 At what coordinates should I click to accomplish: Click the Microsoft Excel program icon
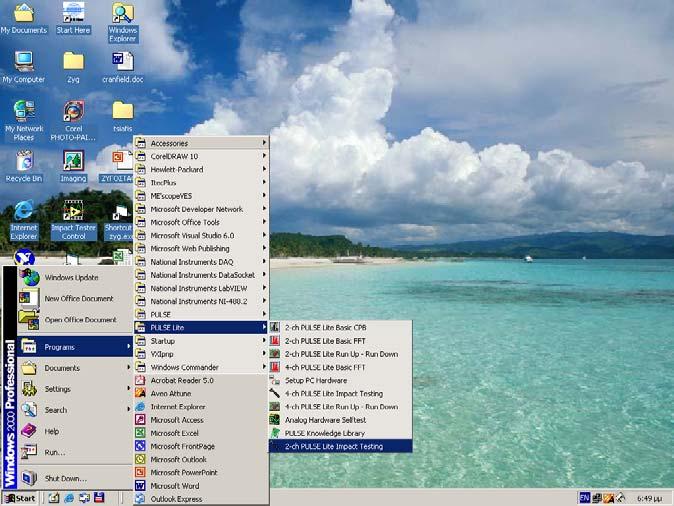pos(140,433)
